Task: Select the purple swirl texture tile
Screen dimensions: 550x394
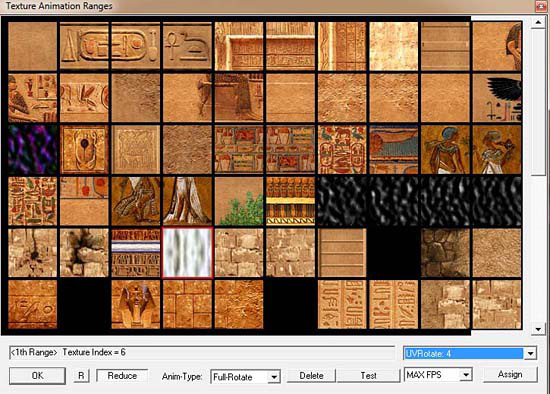Action: point(32,150)
